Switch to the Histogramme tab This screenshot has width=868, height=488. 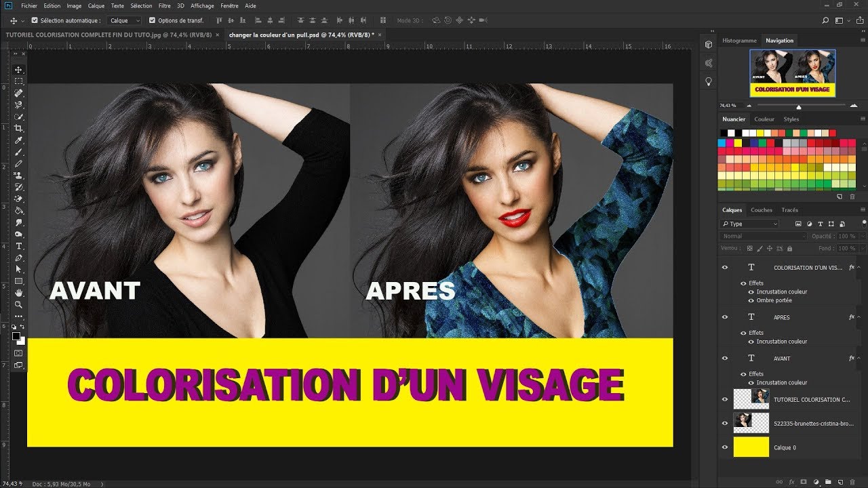(739, 41)
